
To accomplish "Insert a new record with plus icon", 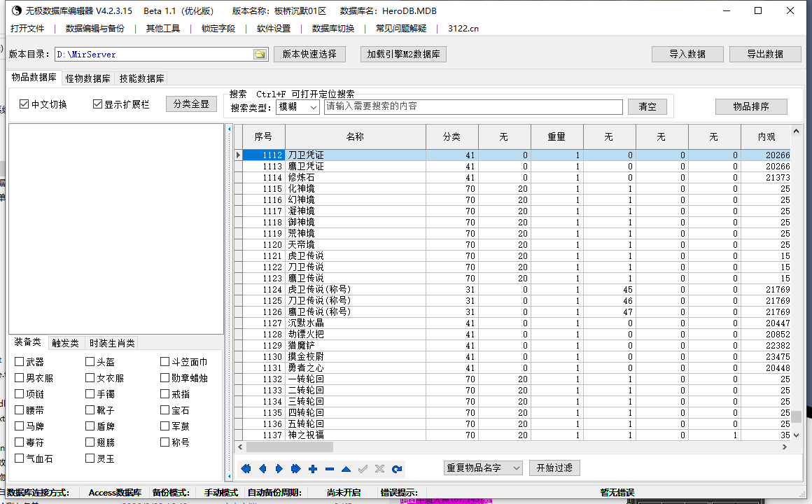I will [x=313, y=469].
